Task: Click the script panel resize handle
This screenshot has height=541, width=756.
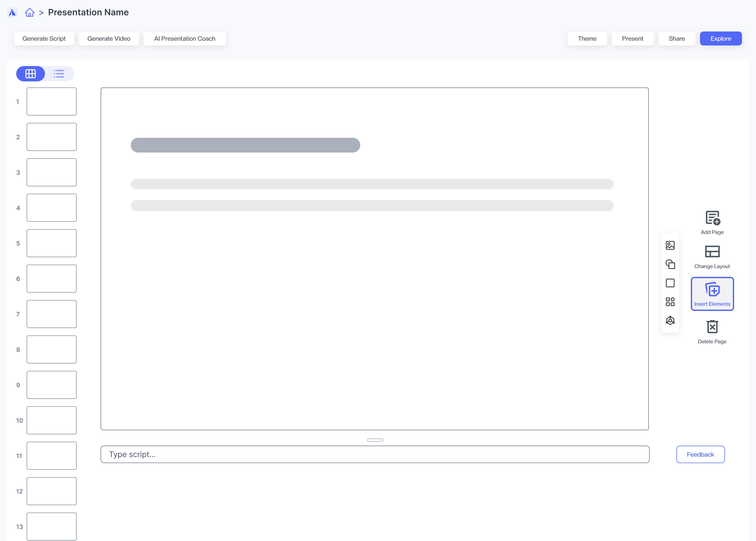Action: pyautogui.click(x=375, y=440)
